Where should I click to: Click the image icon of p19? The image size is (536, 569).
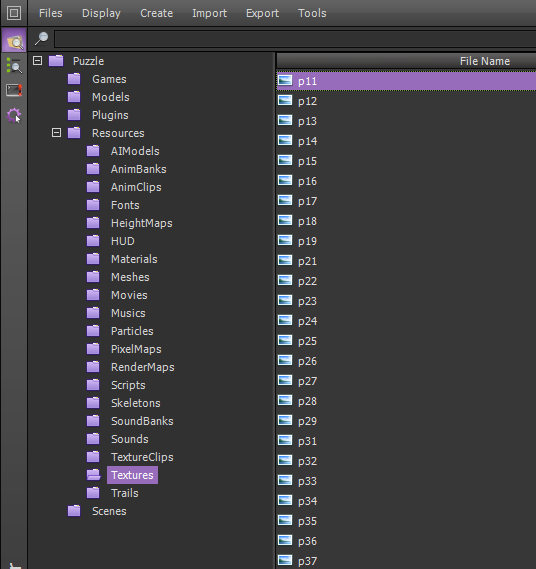(285, 240)
